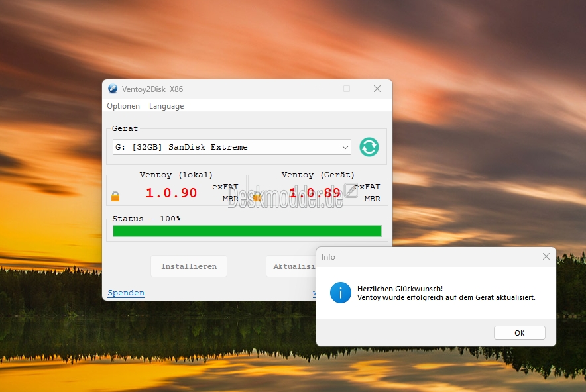Refresh the device list with the green arrows icon
This screenshot has height=392, width=586.
click(x=369, y=147)
